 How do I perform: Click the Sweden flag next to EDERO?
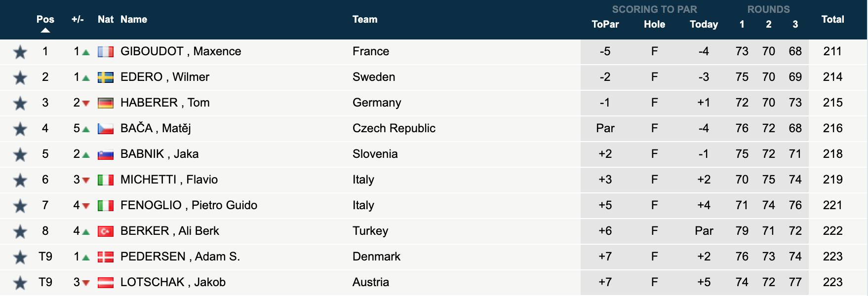click(x=106, y=77)
